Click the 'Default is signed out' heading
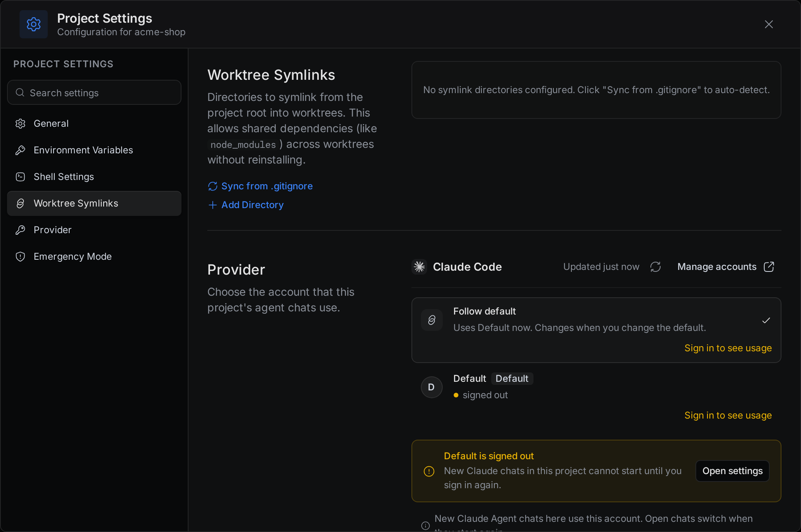The width and height of the screenshot is (801, 532). click(489, 456)
